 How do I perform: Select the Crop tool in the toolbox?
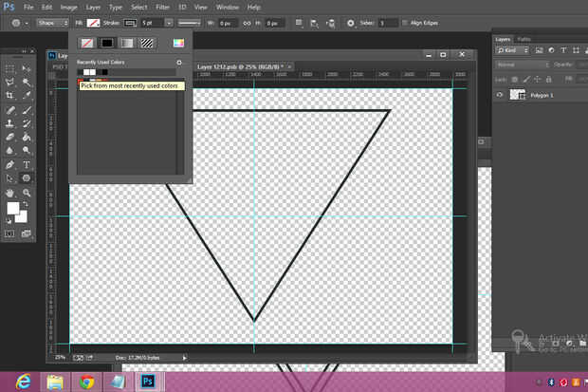(9, 96)
